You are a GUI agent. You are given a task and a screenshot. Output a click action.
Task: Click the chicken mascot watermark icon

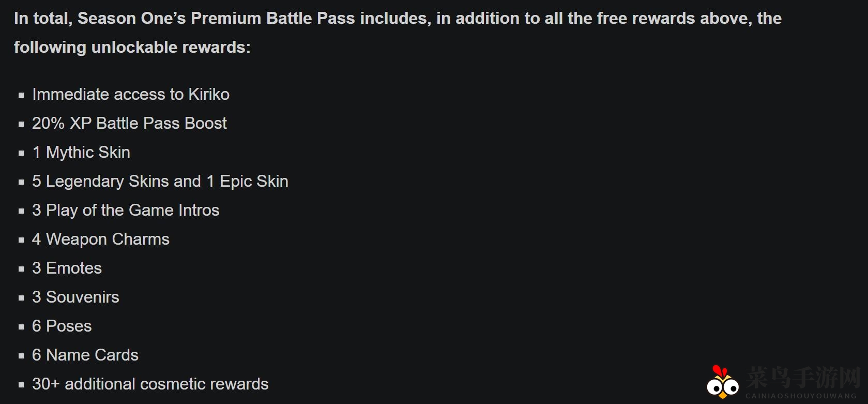point(722,383)
